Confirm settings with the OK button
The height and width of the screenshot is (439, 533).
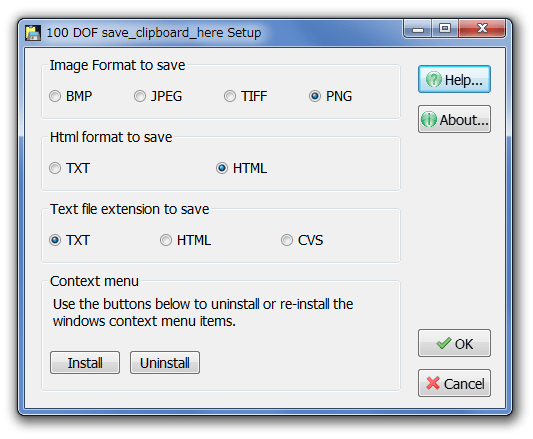[454, 343]
